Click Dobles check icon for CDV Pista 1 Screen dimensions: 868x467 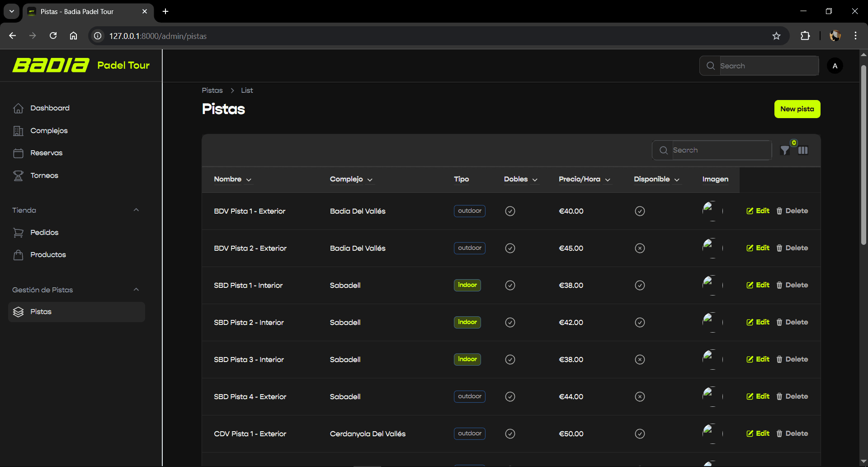[510, 434]
